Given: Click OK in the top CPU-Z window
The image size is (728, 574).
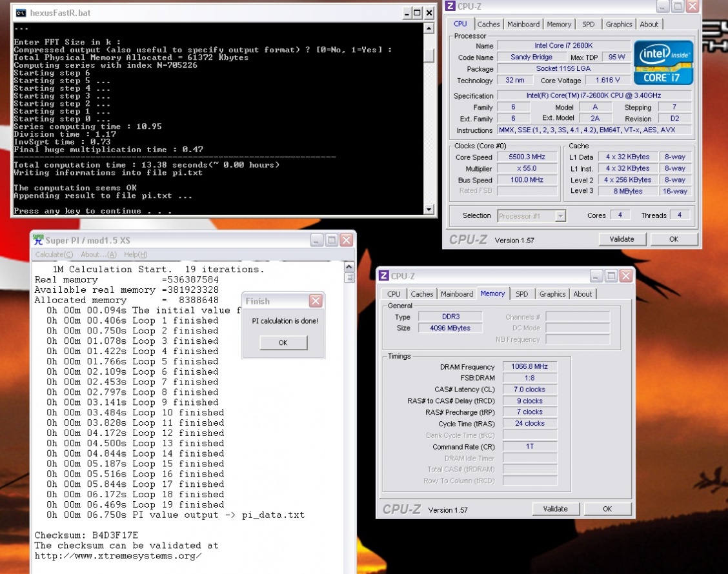Looking at the screenshot, I should tap(673, 239).
